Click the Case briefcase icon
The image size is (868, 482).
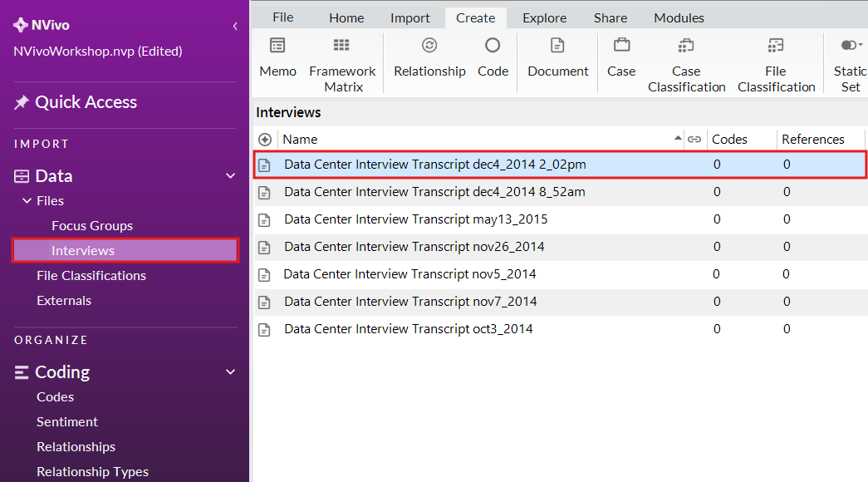coord(621,46)
